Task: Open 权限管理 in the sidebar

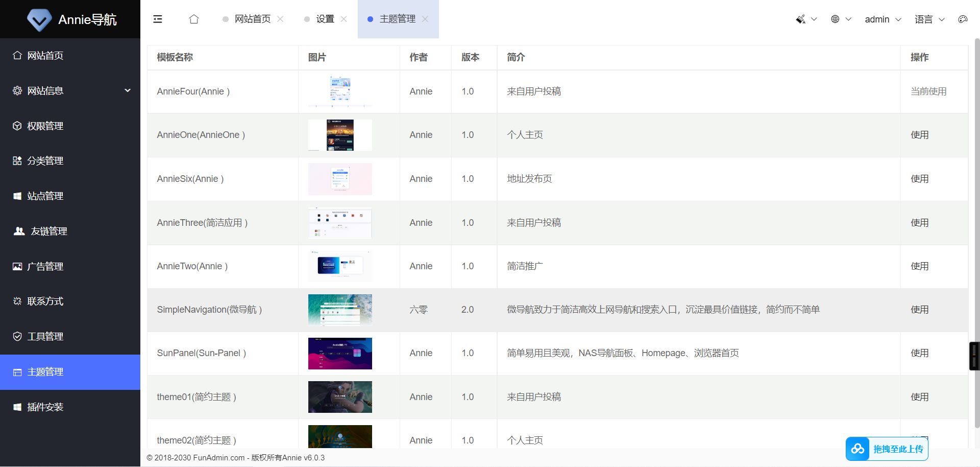Action: tap(45, 126)
